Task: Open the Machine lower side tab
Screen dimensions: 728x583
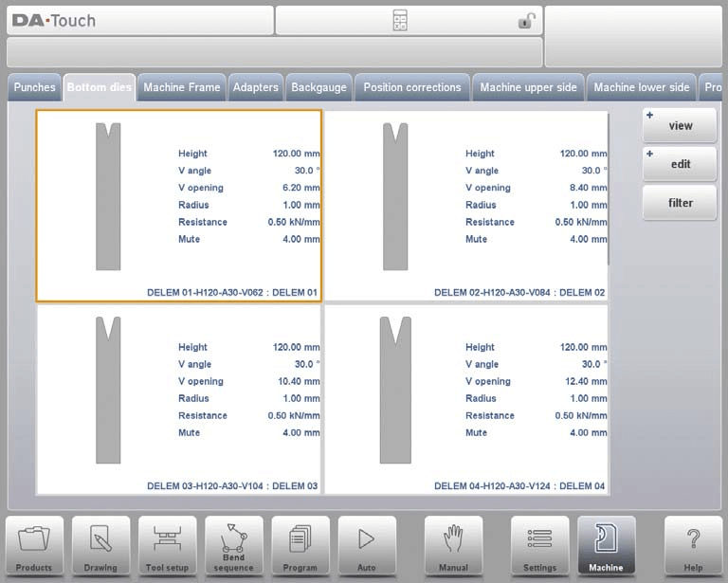Action: (642, 87)
